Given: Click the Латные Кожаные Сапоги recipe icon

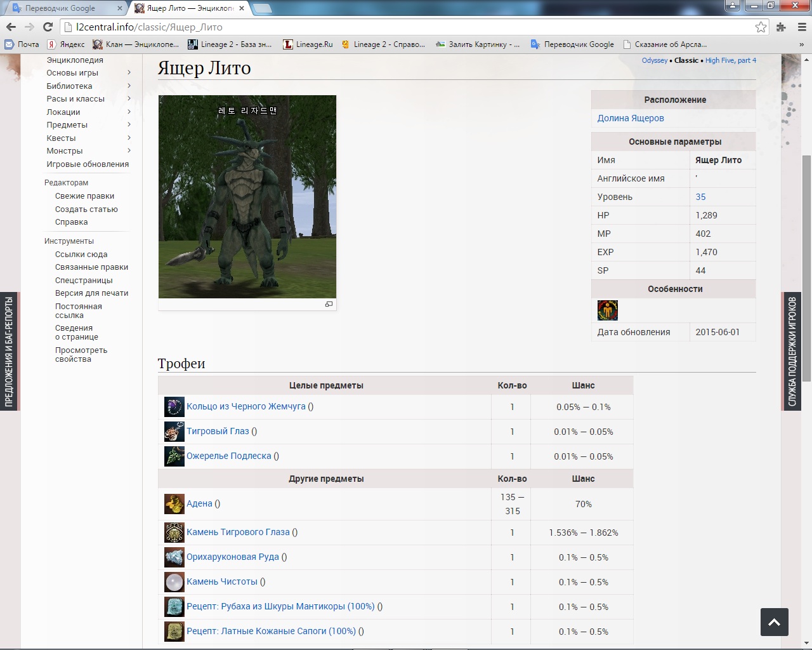Looking at the screenshot, I should [174, 632].
